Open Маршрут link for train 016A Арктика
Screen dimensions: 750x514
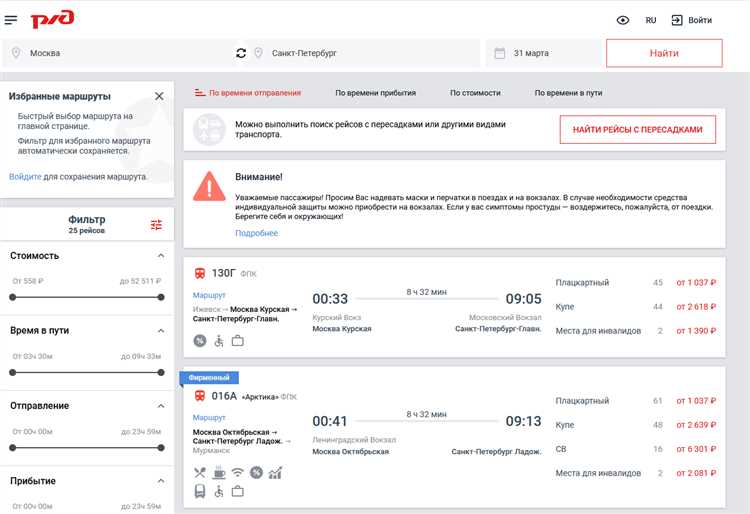coord(209,417)
